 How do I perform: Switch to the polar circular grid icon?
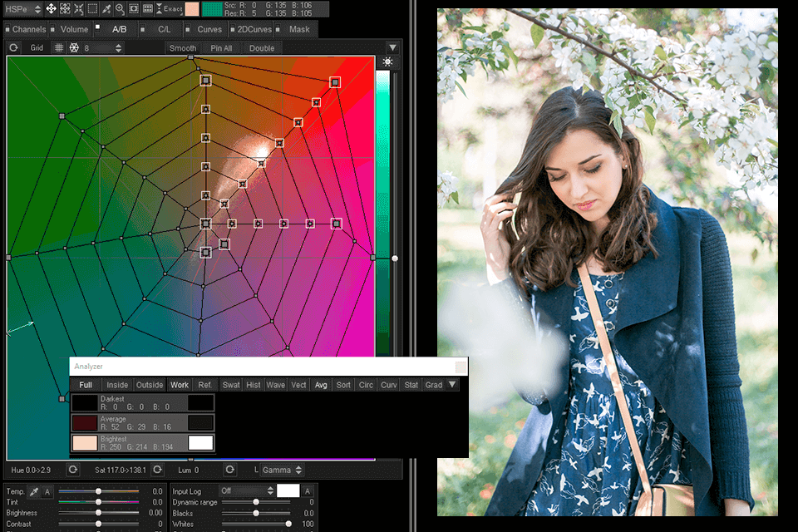click(x=73, y=48)
